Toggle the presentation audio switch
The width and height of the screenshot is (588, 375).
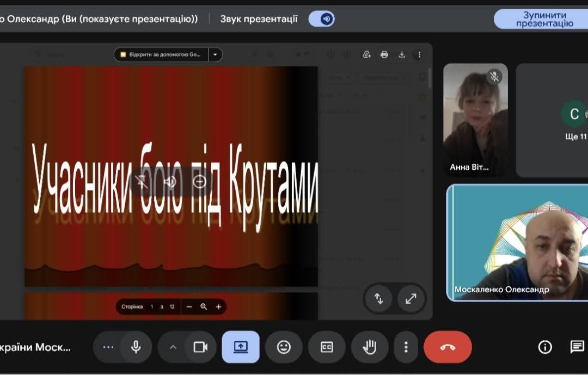(x=321, y=19)
